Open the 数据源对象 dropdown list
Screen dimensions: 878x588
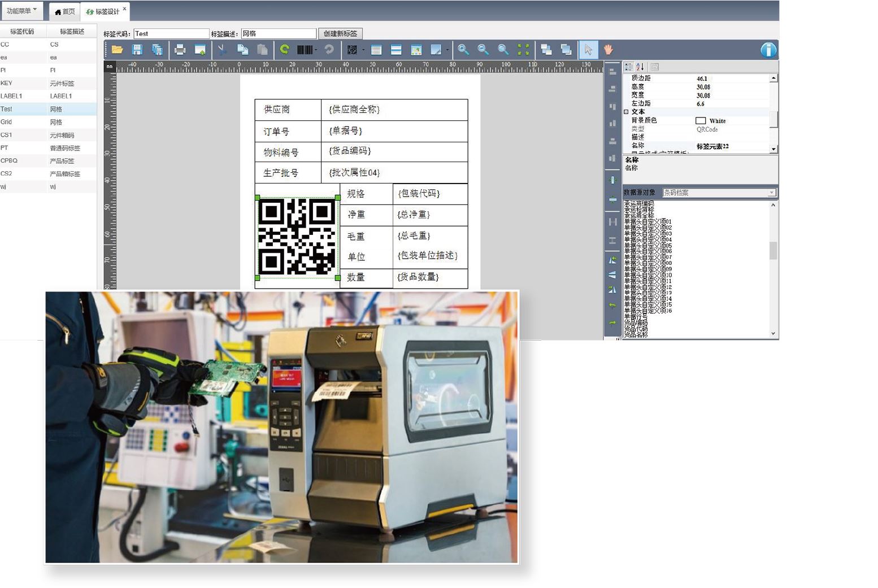click(x=771, y=193)
